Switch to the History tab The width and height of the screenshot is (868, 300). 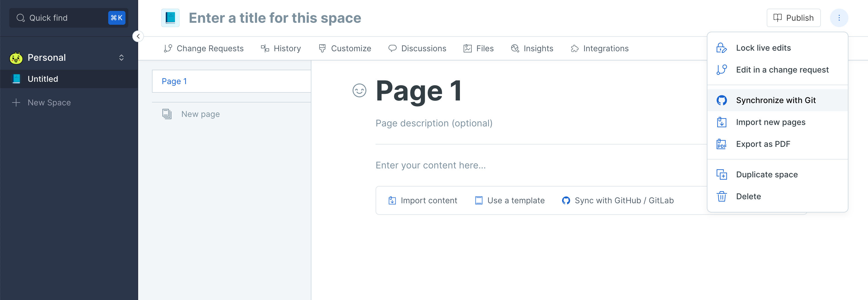click(x=281, y=49)
